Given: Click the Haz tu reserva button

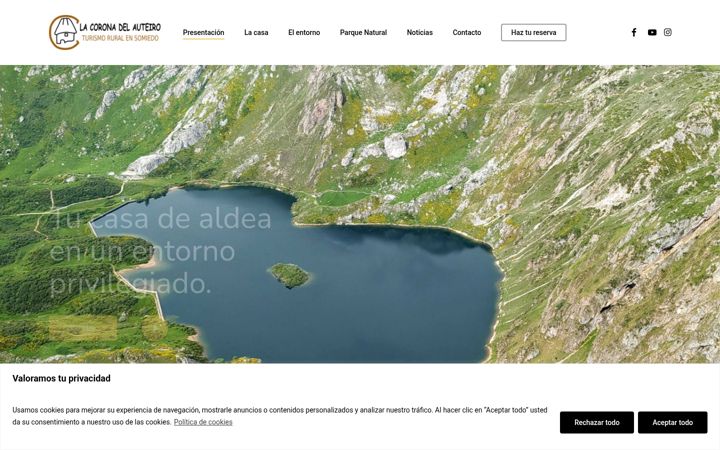Looking at the screenshot, I should 534,33.
